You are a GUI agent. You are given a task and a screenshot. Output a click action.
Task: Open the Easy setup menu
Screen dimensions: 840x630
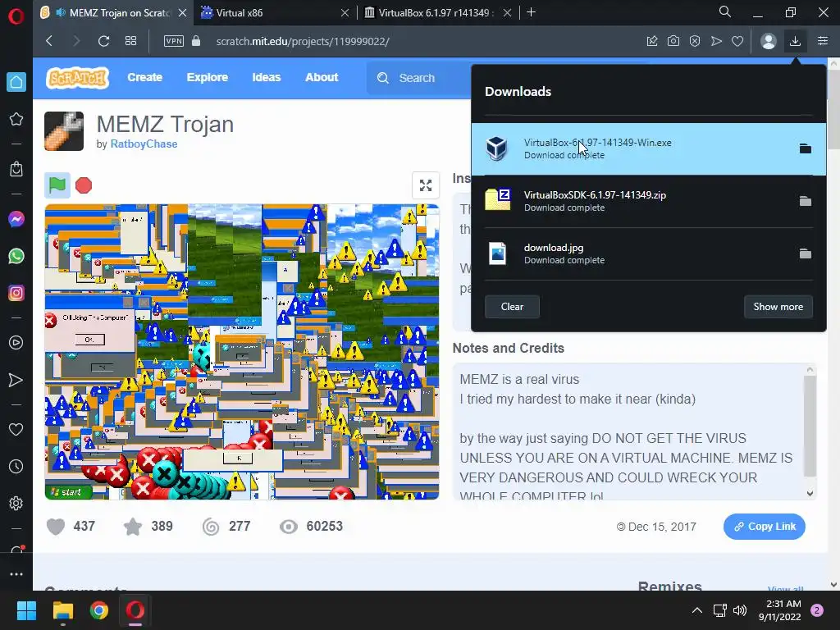823,41
